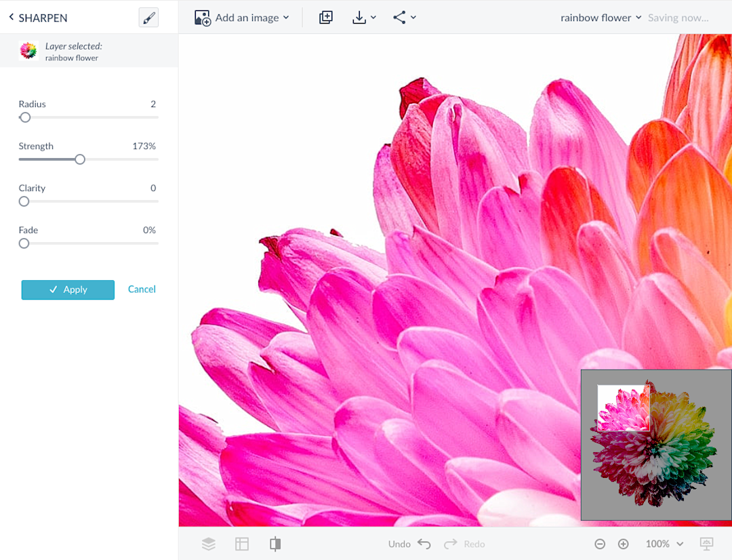Click the Strength slider handle
This screenshot has height=560, width=732.
coord(79,159)
